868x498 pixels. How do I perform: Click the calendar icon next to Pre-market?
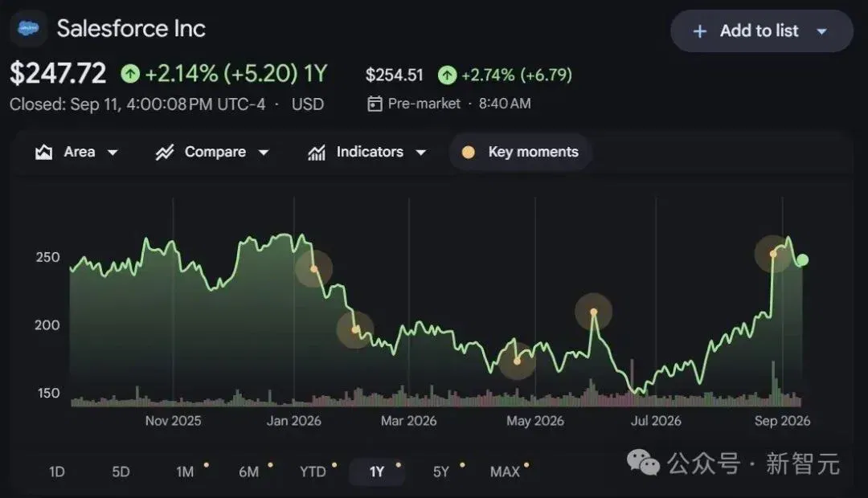(x=375, y=104)
